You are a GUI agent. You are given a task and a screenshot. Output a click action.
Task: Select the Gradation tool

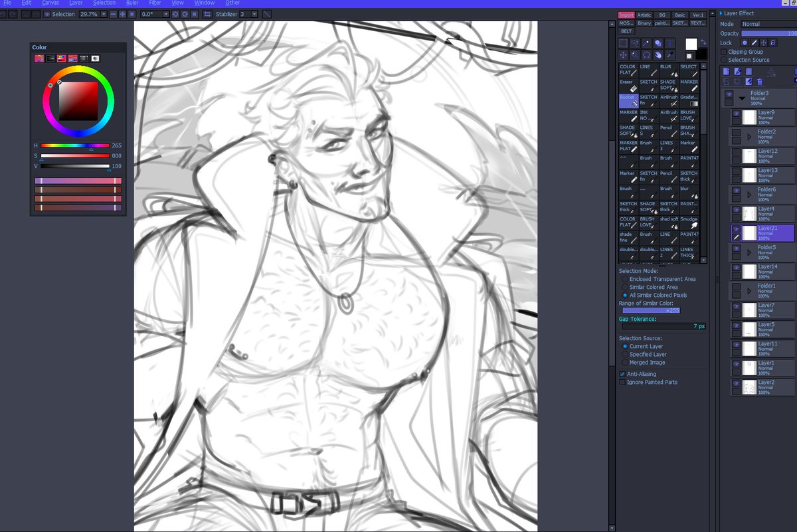(688, 100)
